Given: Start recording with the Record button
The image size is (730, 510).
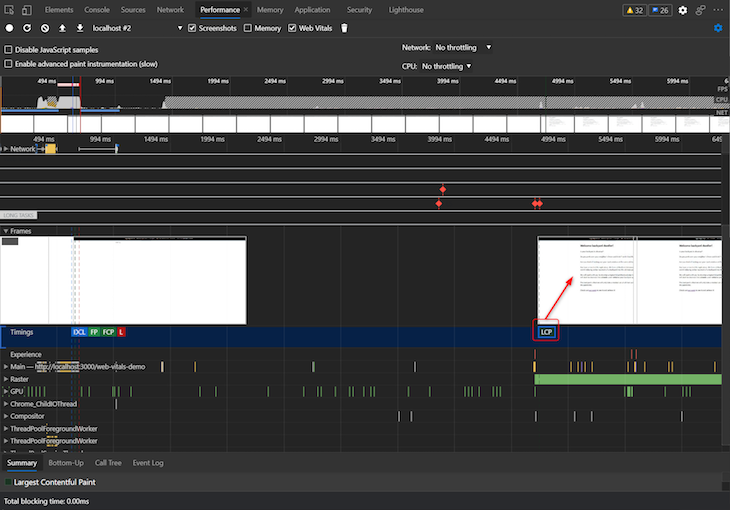Looking at the screenshot, I should pos(9,28).
